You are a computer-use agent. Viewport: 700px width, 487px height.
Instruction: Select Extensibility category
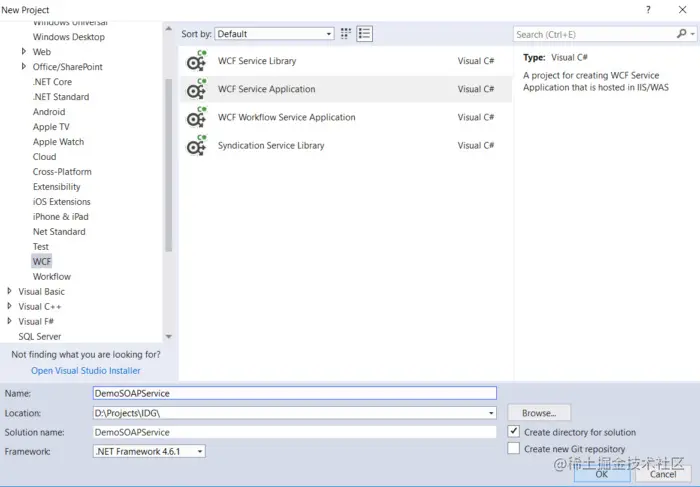tap(56, 187)
